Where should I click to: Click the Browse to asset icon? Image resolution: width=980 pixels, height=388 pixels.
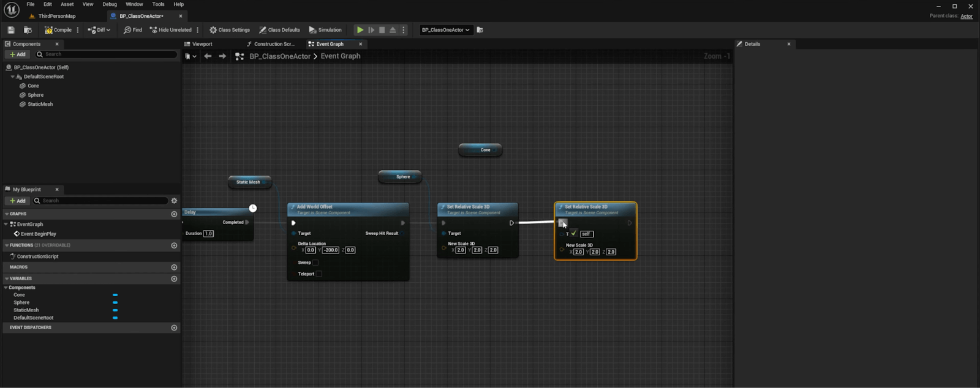(28, 30)
